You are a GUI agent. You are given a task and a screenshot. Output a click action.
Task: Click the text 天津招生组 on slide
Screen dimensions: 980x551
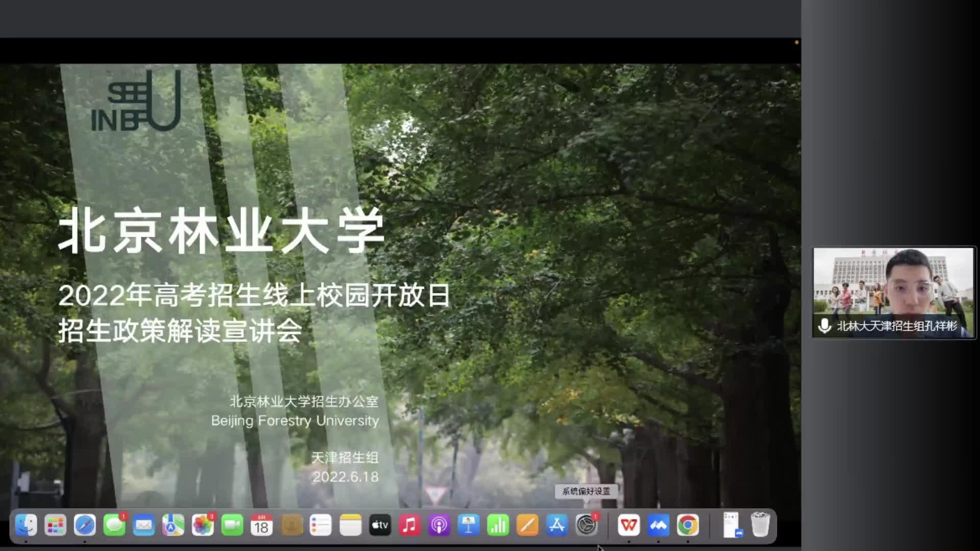[x=345, y=458]
